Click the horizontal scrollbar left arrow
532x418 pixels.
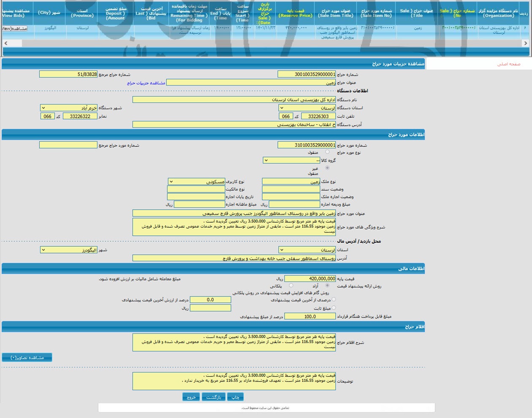[5, 43]
